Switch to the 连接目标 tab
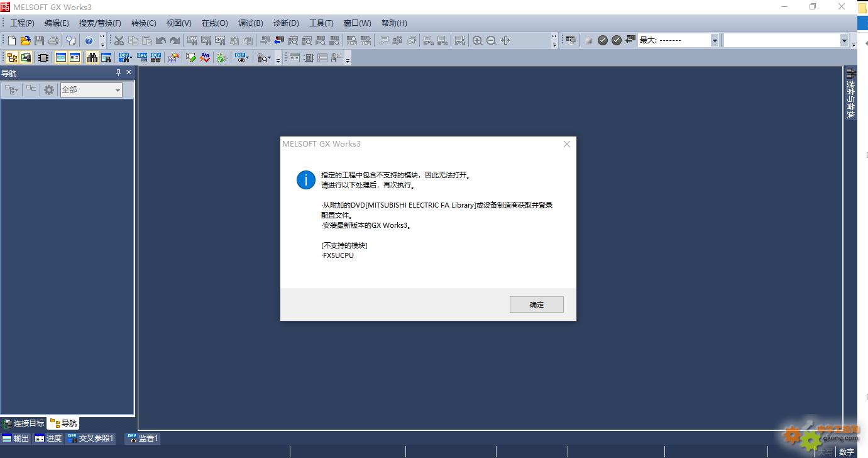868x458 pixels. coord(23,423)
